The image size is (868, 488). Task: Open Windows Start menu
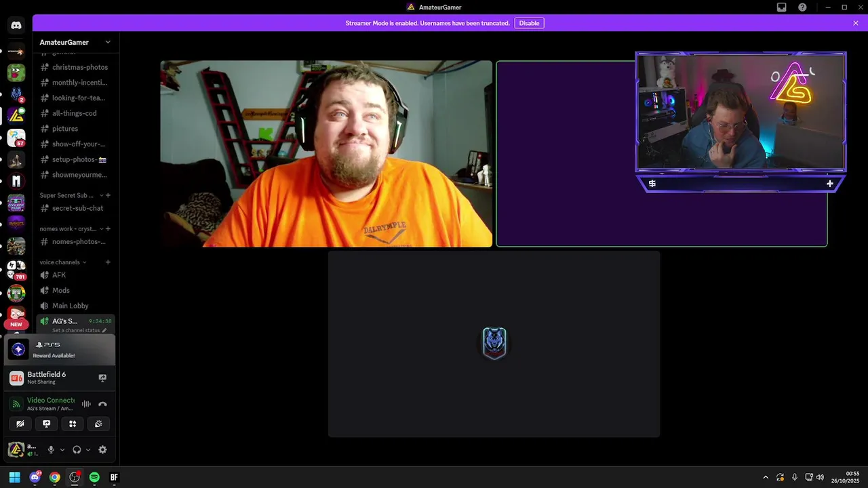(14, 477)
